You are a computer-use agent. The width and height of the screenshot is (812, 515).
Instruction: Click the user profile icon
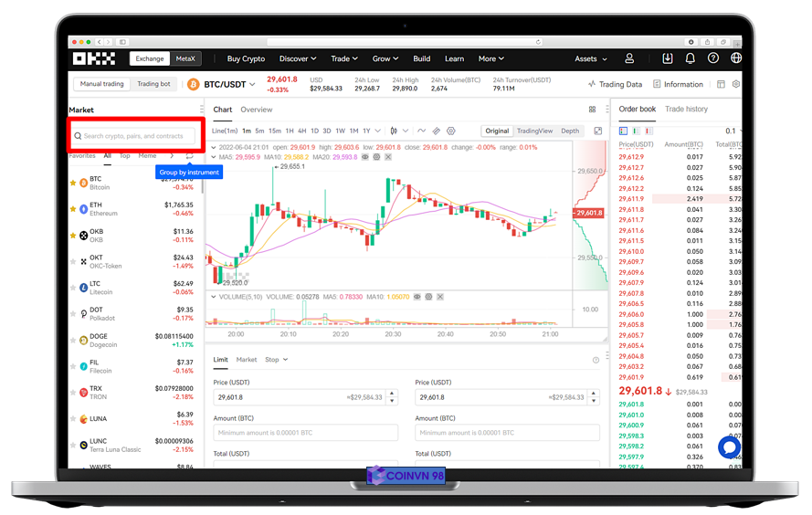point(629,58)
